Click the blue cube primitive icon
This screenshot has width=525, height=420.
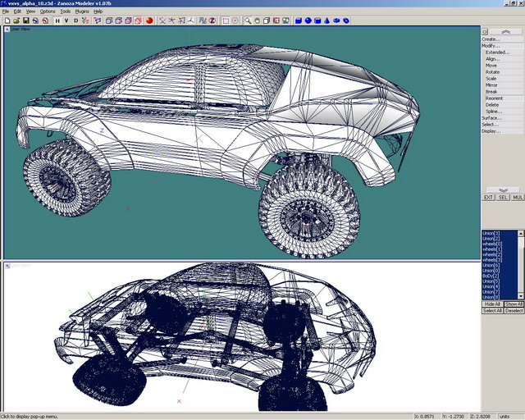pyautogui.click(x=298, y=21)
